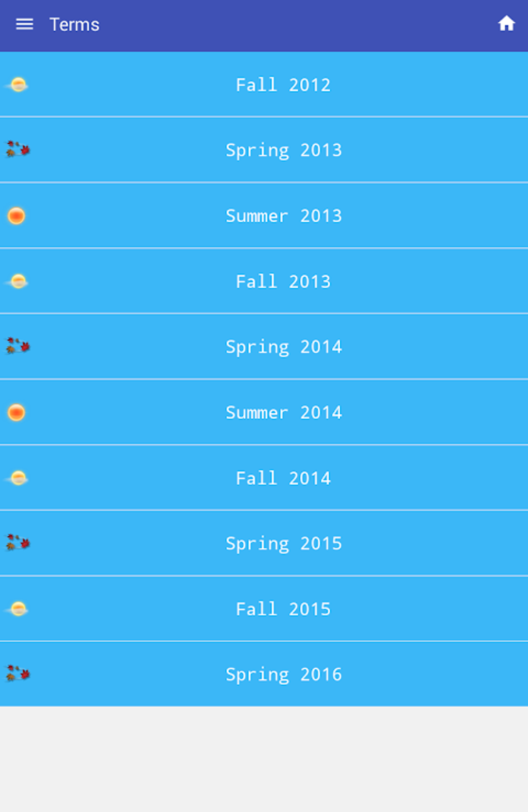Tap the home icon

506,24
